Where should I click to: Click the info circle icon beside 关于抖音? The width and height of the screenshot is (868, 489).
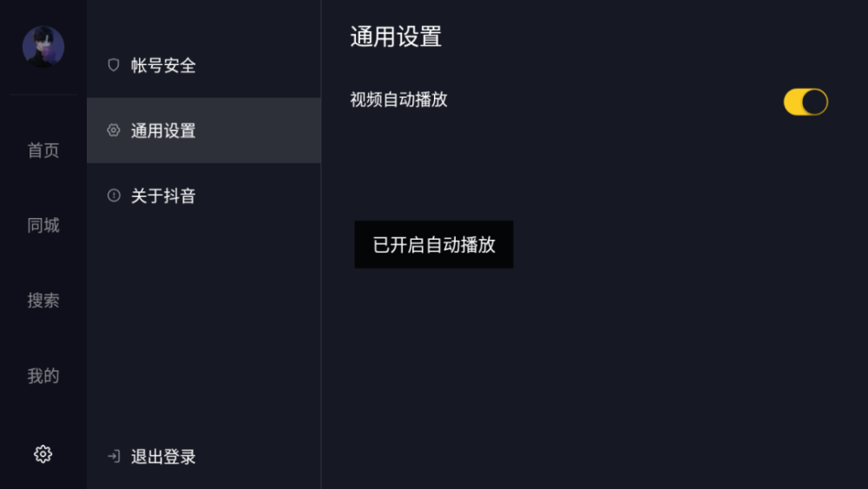pos(114,195)
